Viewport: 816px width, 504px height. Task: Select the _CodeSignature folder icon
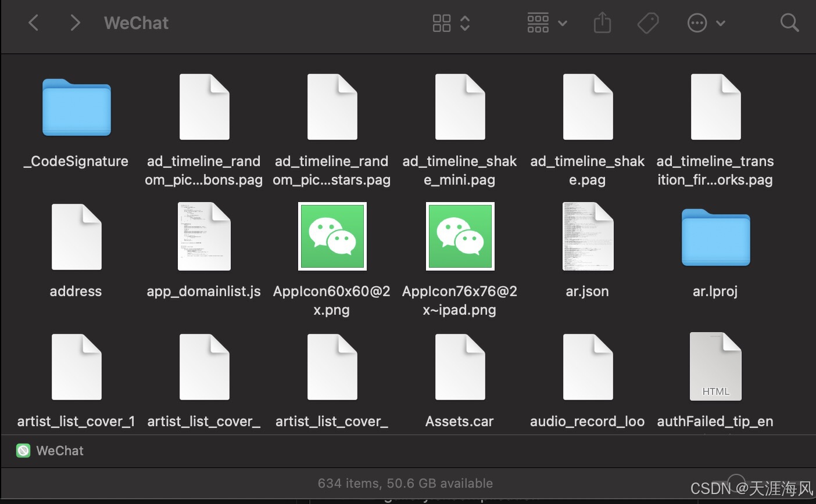click(76, 107)
